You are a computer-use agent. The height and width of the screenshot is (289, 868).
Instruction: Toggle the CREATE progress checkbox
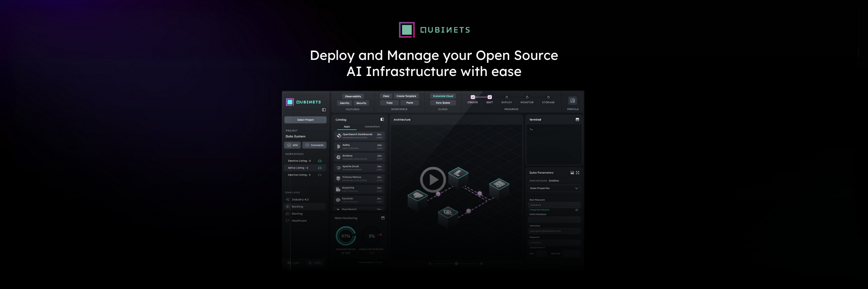pyautogui.click(x=473, y=97)
